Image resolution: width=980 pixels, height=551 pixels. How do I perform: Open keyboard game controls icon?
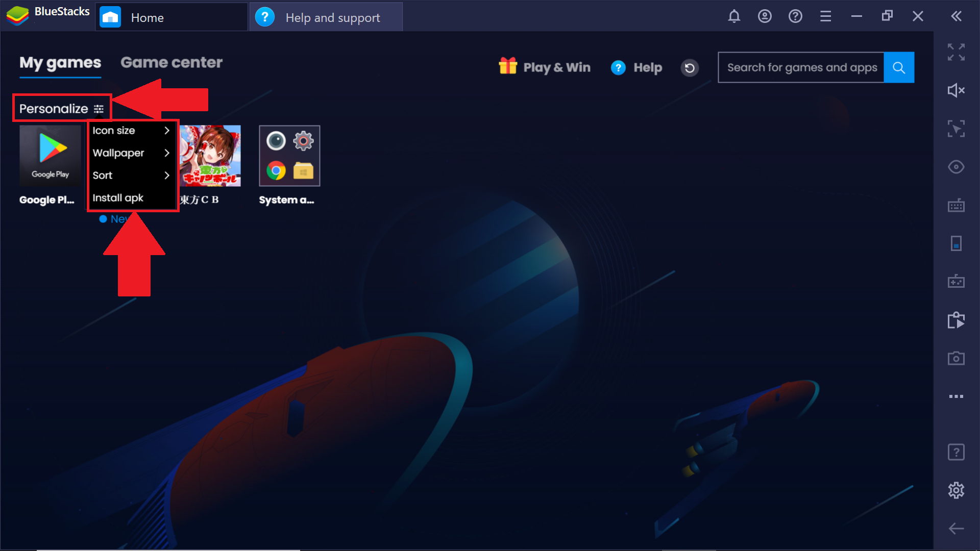tap(956, 206)
